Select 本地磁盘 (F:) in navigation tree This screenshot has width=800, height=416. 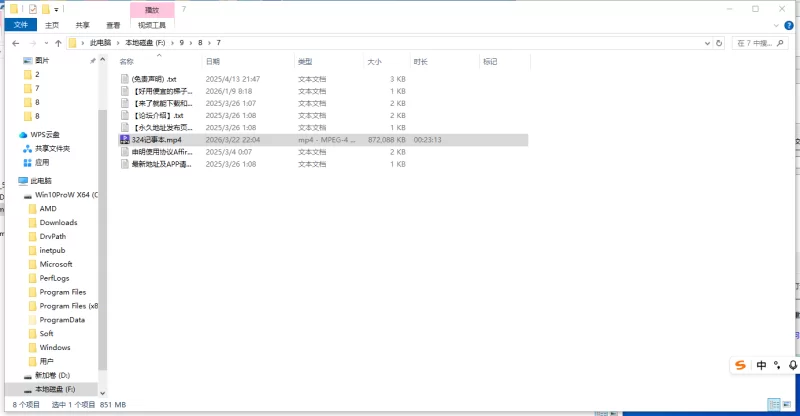(x=55, y=389)
